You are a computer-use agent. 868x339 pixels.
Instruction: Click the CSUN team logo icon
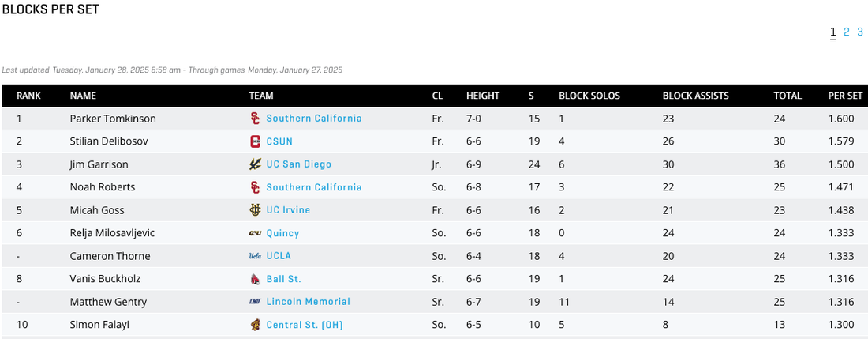(255, 141)
